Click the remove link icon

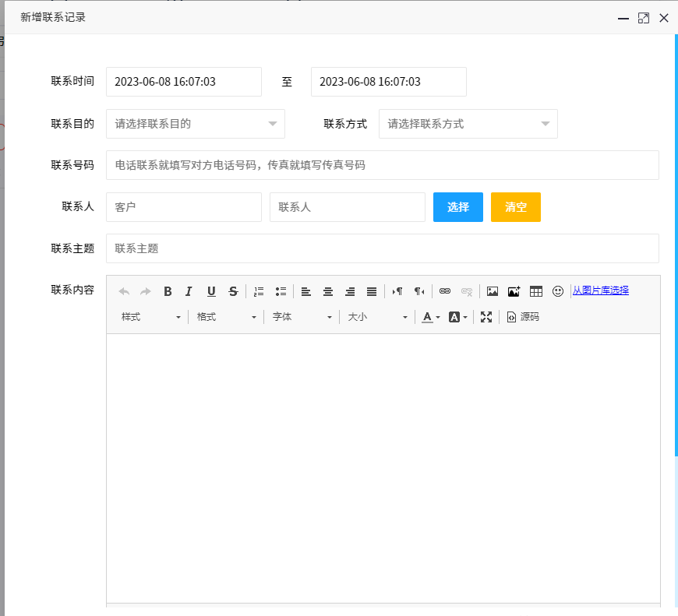coord(467,291)
